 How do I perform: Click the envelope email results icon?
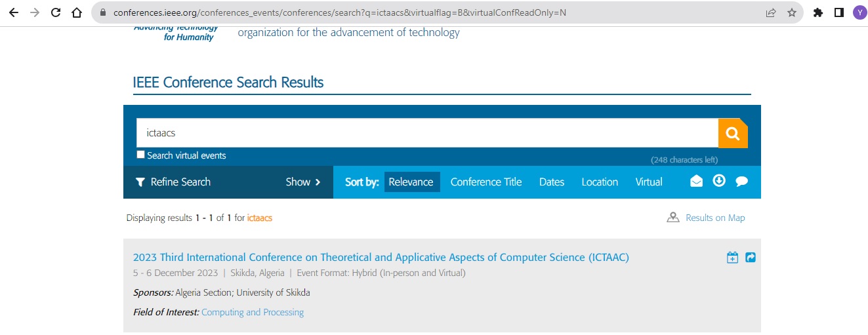[696, 182]
